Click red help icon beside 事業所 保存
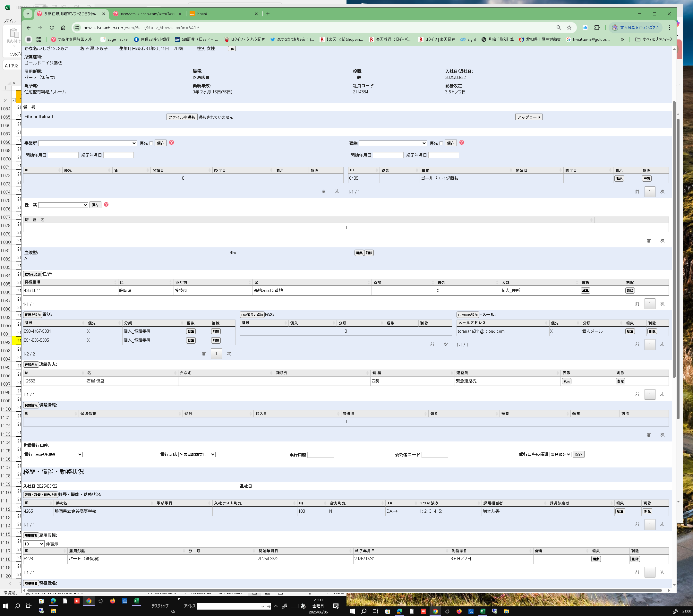Screen dimensions: 693x616 tap(172, 142)
